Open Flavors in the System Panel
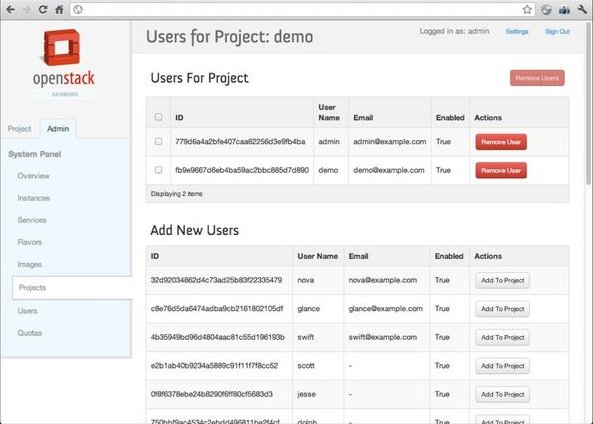The width and height of the screenshot is (593, 424). pyautogui.click(x=29, y=242)
